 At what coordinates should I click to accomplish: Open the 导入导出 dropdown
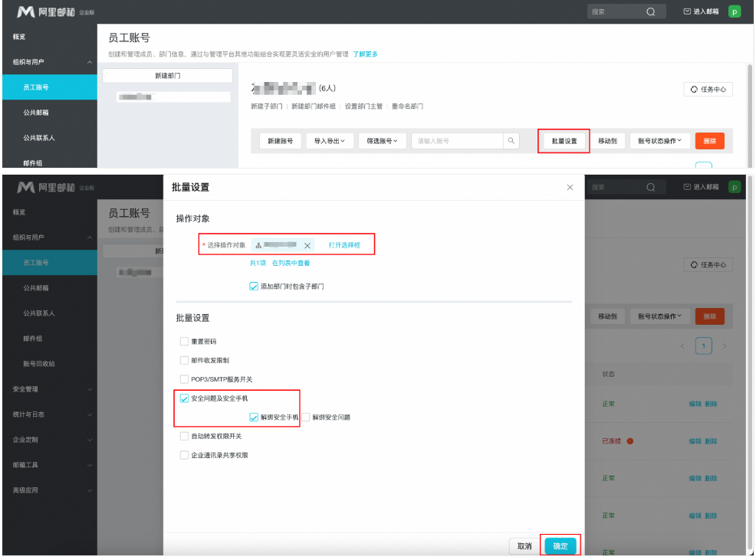point(329,141)
